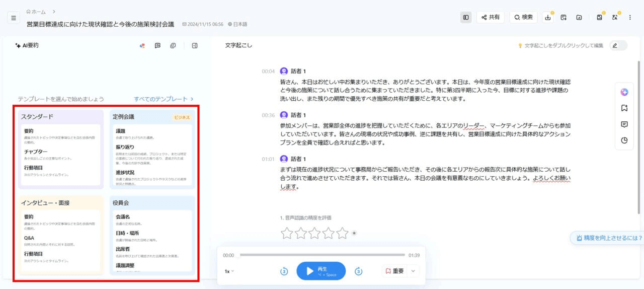Toggle the panel layout icon beside 共有
Screen dimensions: 644x289
click(466, 17)
